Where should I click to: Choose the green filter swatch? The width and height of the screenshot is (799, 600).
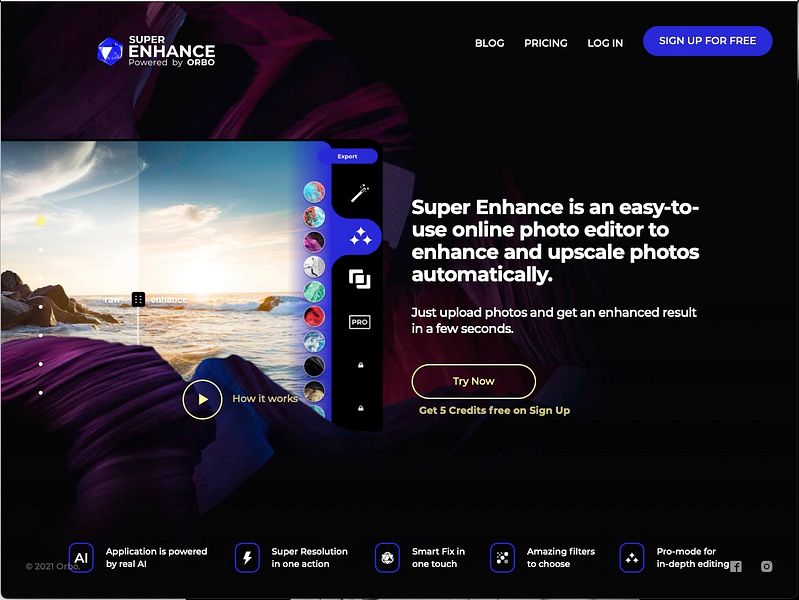click(314, 292)
